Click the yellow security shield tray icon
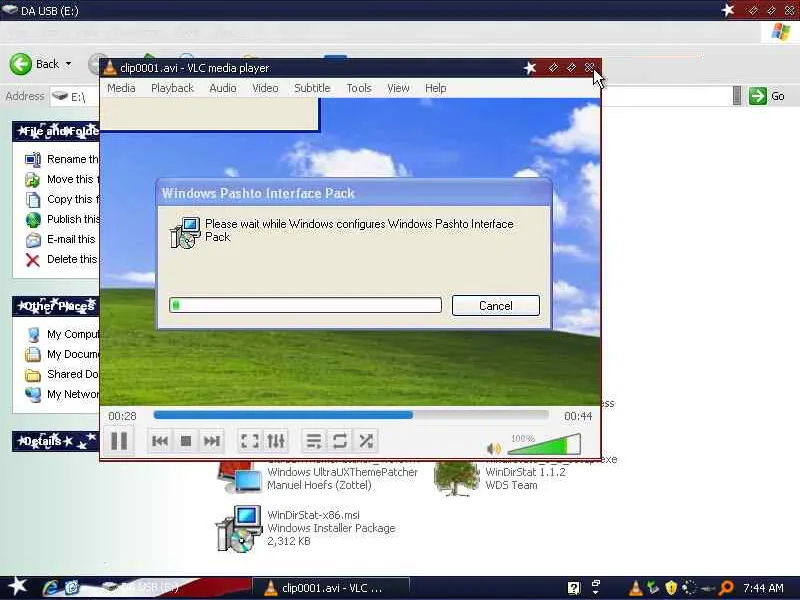The height and width of the screenshot is (600, 800). pos(671,588)
